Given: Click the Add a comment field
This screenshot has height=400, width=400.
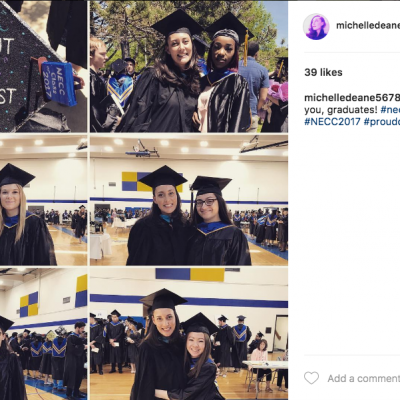Looking at the screenshot, I should tap(364, 378).
